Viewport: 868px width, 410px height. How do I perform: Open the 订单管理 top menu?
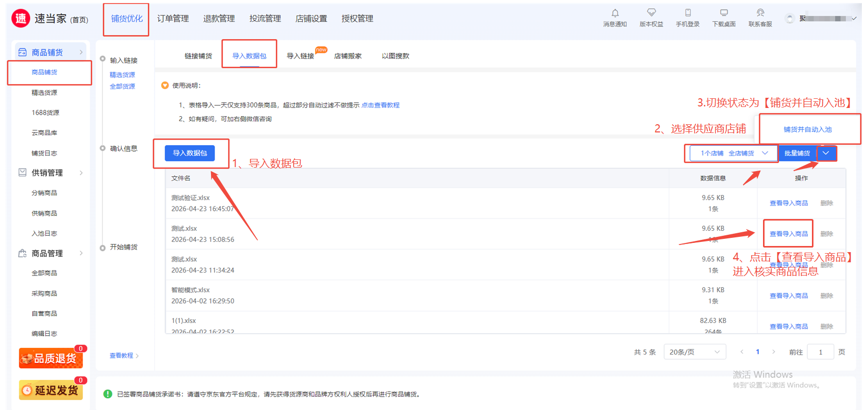[x=173, y=19]
